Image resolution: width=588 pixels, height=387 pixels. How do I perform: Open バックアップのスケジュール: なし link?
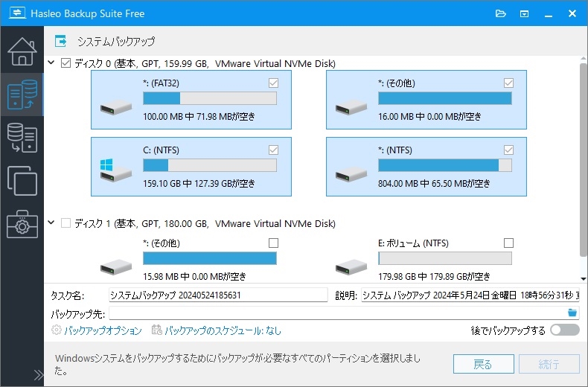223,330
